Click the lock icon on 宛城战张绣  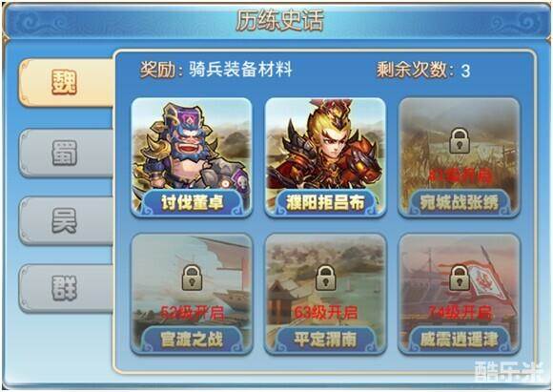pyautogui.click(x=460, y=141)
